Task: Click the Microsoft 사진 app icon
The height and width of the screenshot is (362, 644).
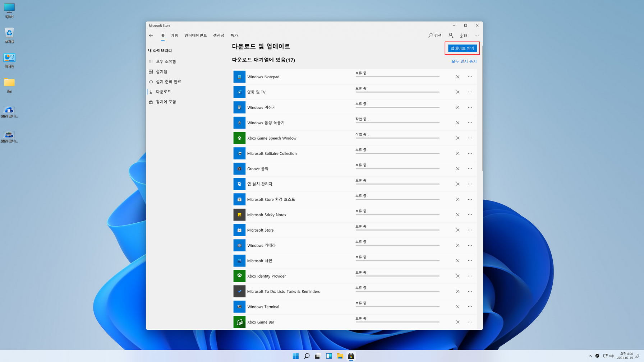Action: 239,261
